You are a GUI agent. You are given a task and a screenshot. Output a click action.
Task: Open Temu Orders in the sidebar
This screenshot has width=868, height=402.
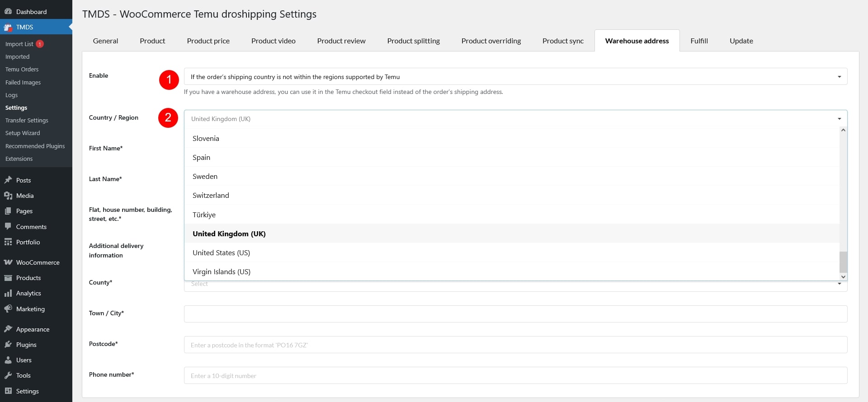click(x=22, y=70)
